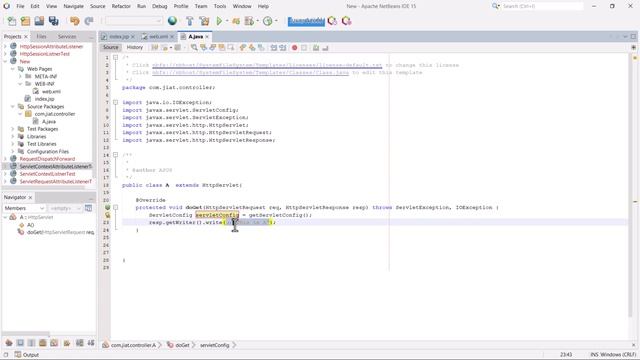Viewport: 640px width, 360px height.
Task: Toggle Rectangular Selection in editor toolbar
Action: (231, 48)
